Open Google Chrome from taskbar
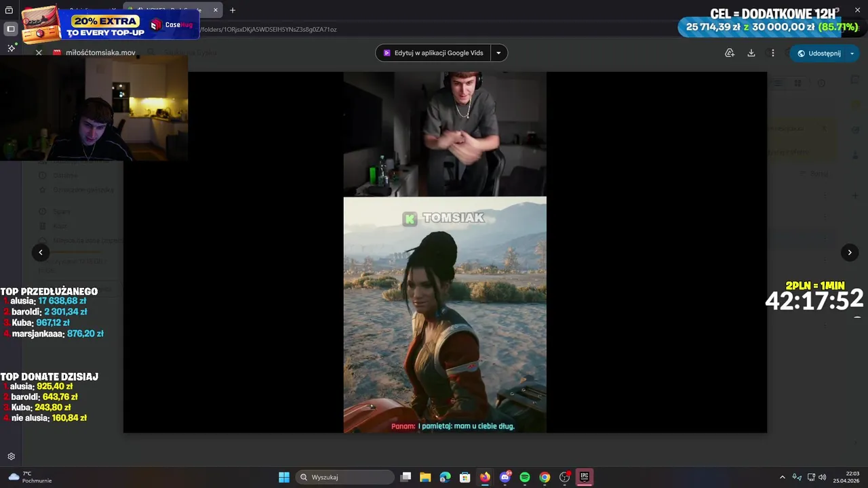The height and width of the screenshot is (488, 868). [545, 477]
